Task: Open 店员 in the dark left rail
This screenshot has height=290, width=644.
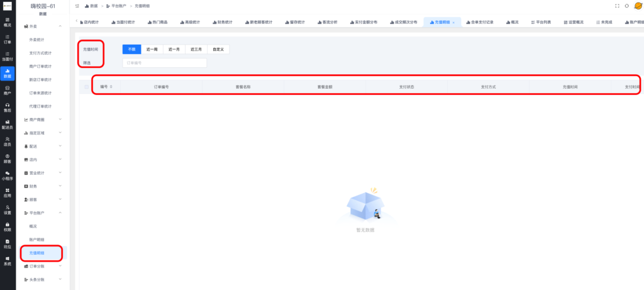Action: point(8,142)
